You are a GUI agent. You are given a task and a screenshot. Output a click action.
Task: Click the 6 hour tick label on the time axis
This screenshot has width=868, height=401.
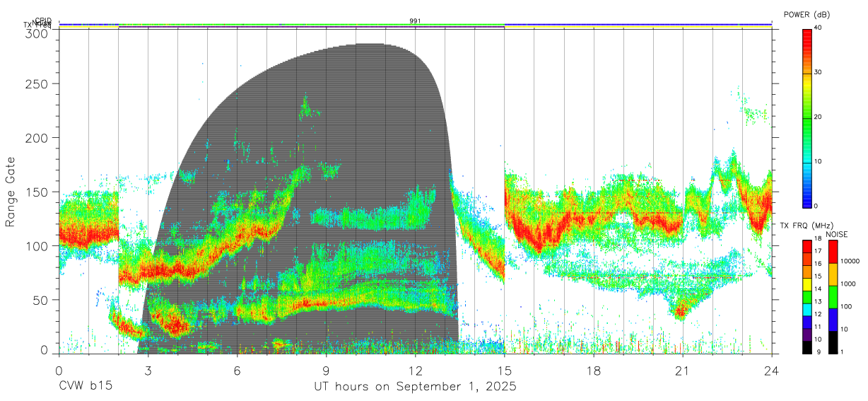(237, 371)
